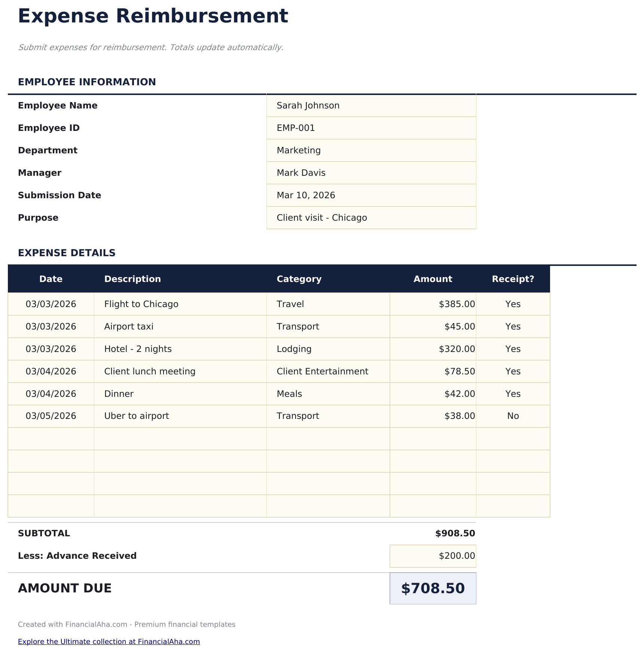Select the $385.00 amount cell
This screenshot has height=653, width=644.
433,304
